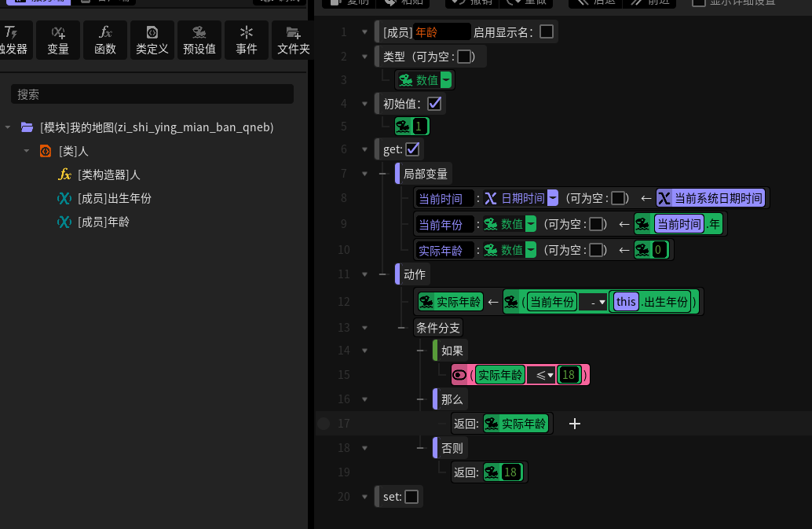Screen dimensions: 812x529
Task: Create new 文件夹 folder icon
Action: tap(293, 40)
